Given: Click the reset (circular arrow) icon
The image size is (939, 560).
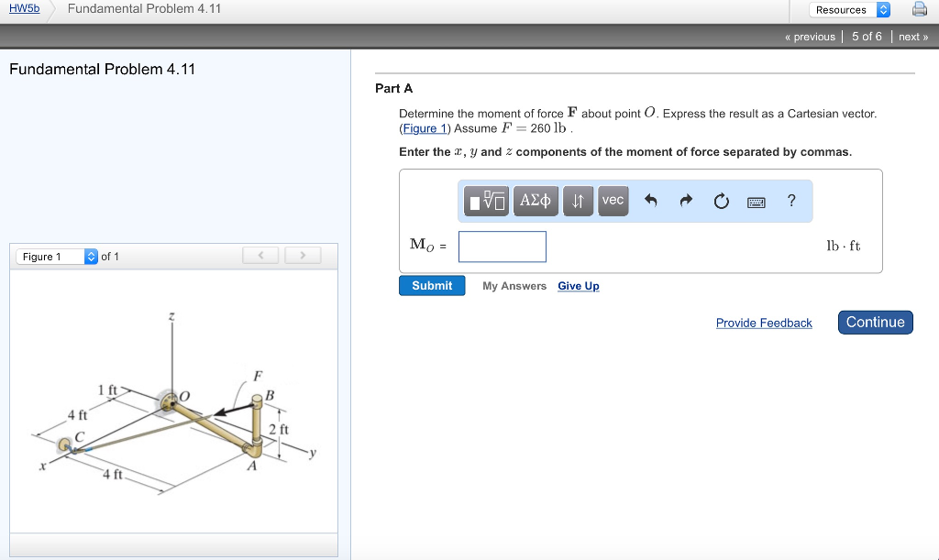Looking at the screenshot, I should click(x=721, y=201).
